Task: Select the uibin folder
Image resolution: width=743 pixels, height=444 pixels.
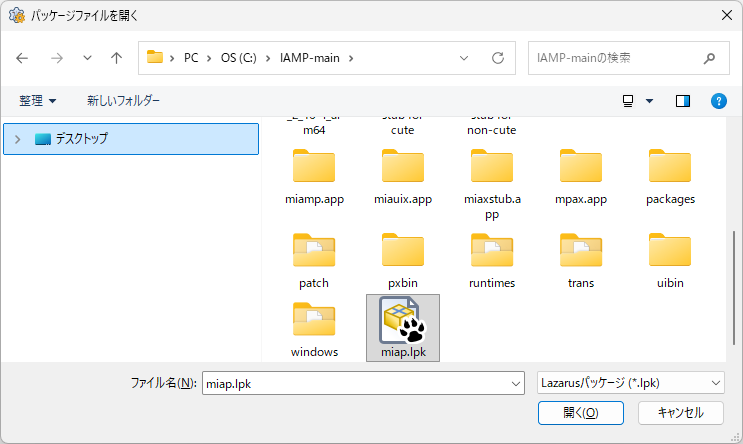Action: [x=670, y=261]
